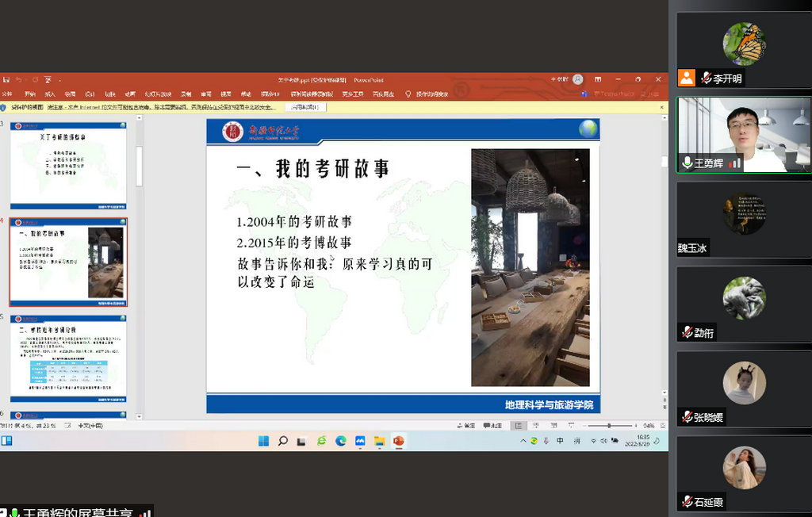
Task: Click the Enable Editing button in yellow bar
Action: pyautogui.click(x=305, y=106)
